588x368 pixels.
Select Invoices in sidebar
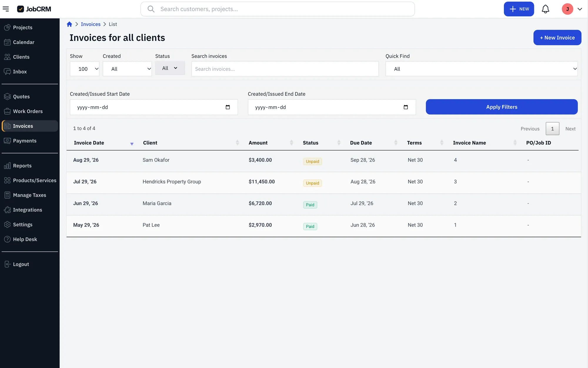(30, 126)
